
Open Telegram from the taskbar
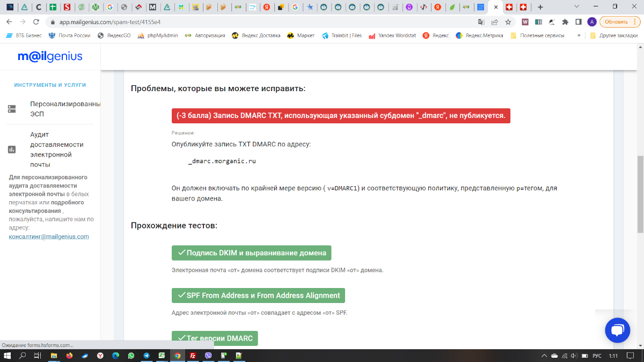click(x=147, y=356)
